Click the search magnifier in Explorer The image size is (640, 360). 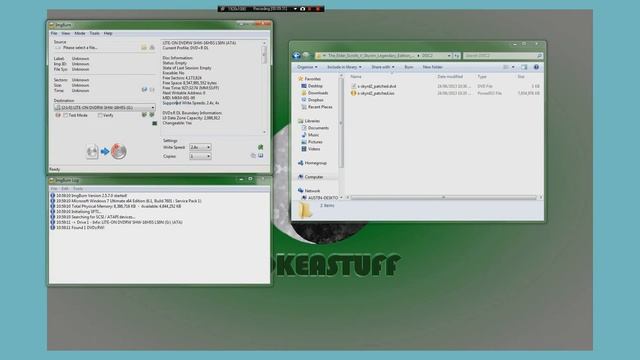pos(539,56)
